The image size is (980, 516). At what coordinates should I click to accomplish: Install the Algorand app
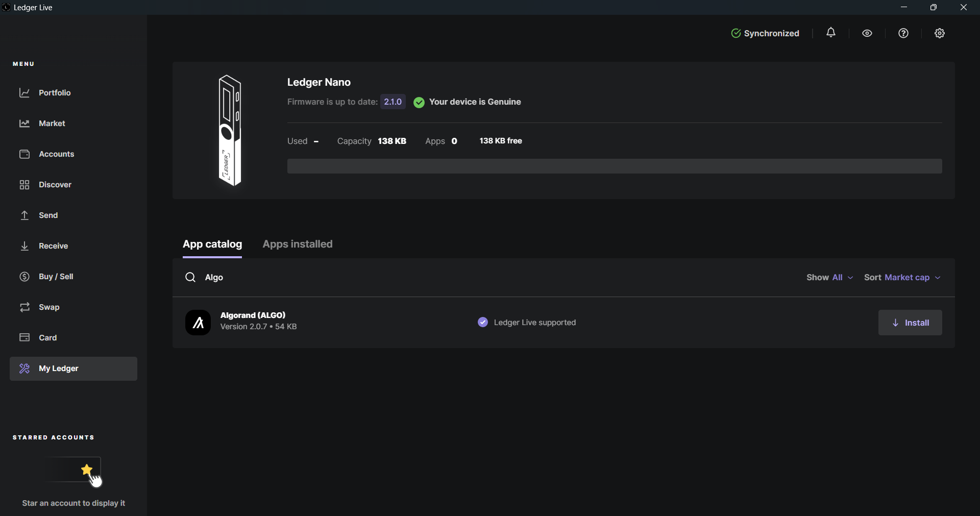(910, 323)
